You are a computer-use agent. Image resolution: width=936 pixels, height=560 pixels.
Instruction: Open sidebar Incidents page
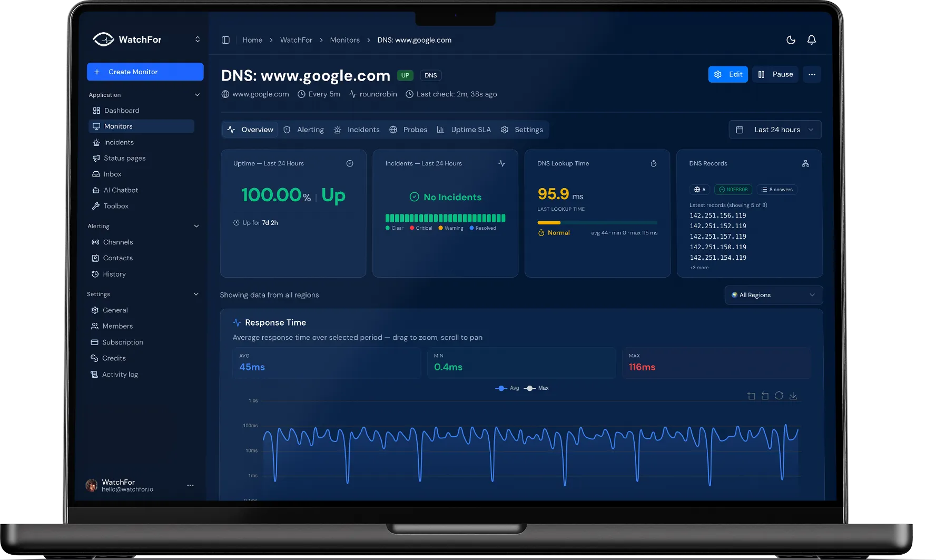[142, 142]
